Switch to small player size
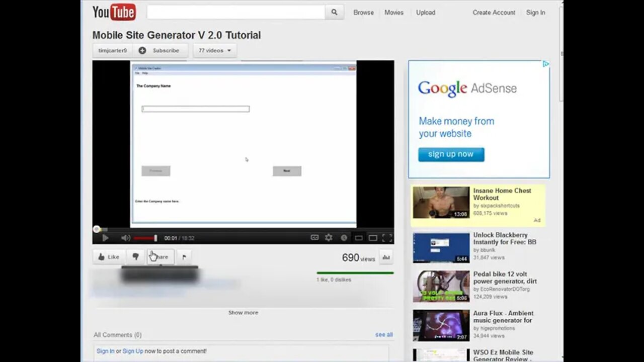The width and height of the screenshot is (644, 362). (x=359, y=238)
